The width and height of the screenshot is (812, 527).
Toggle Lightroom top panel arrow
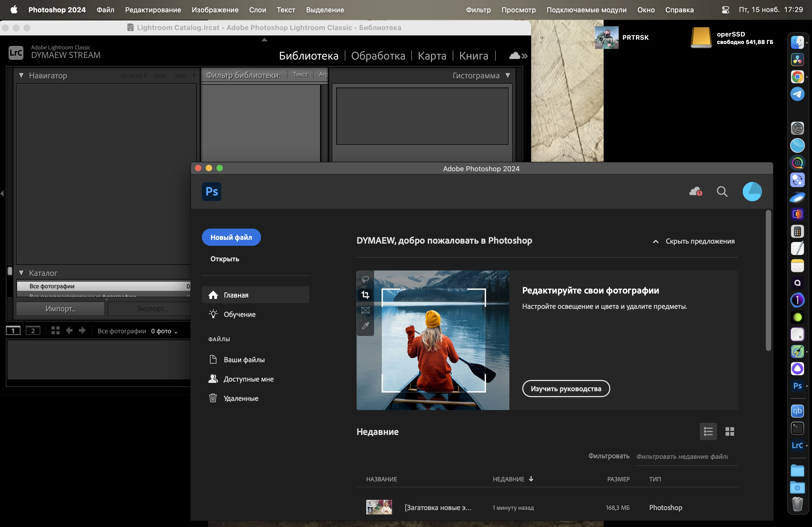(x=264, y=39)
